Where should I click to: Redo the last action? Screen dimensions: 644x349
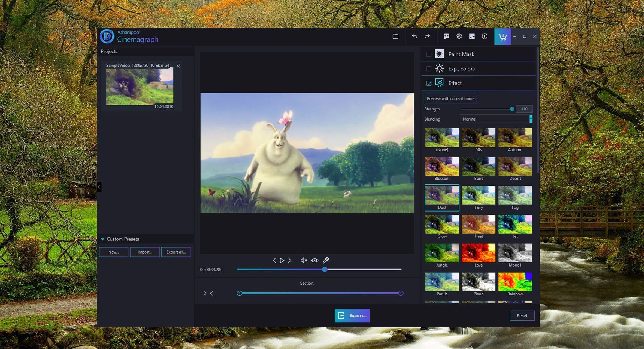427,36
